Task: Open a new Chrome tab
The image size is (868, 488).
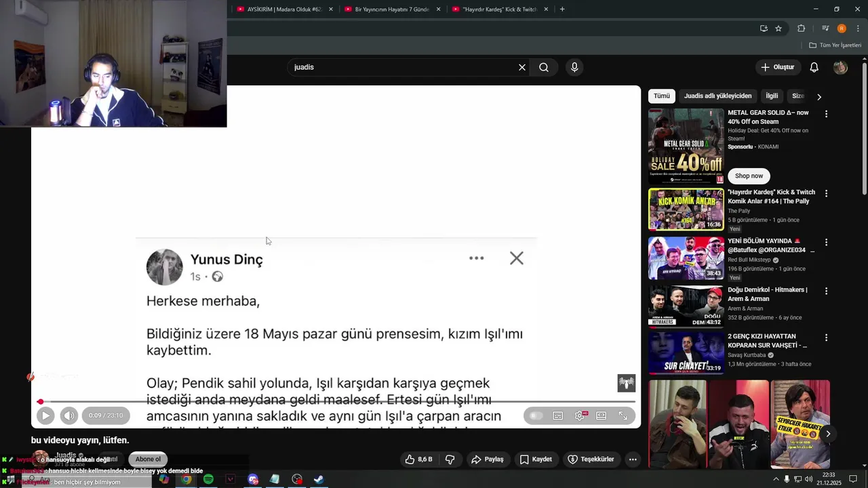Action: [x=562, y=9]
